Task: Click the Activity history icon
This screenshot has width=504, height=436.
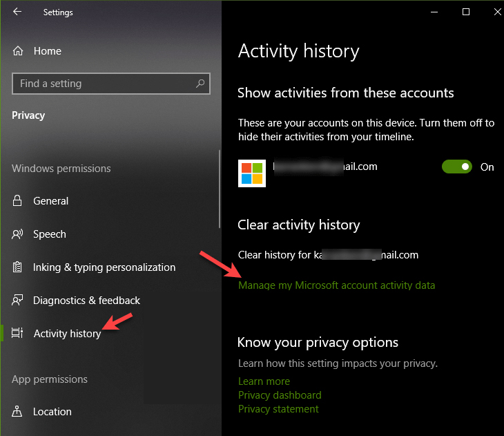Action: [18, 334]
